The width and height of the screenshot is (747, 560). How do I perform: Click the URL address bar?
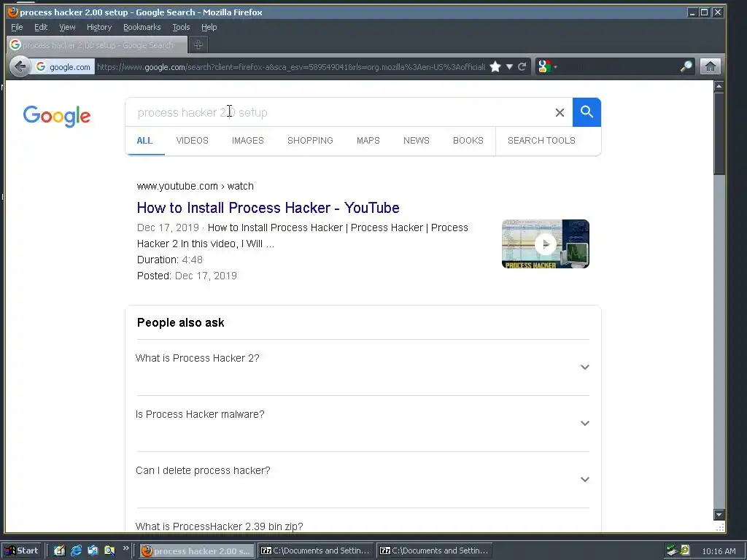[290, 67]
